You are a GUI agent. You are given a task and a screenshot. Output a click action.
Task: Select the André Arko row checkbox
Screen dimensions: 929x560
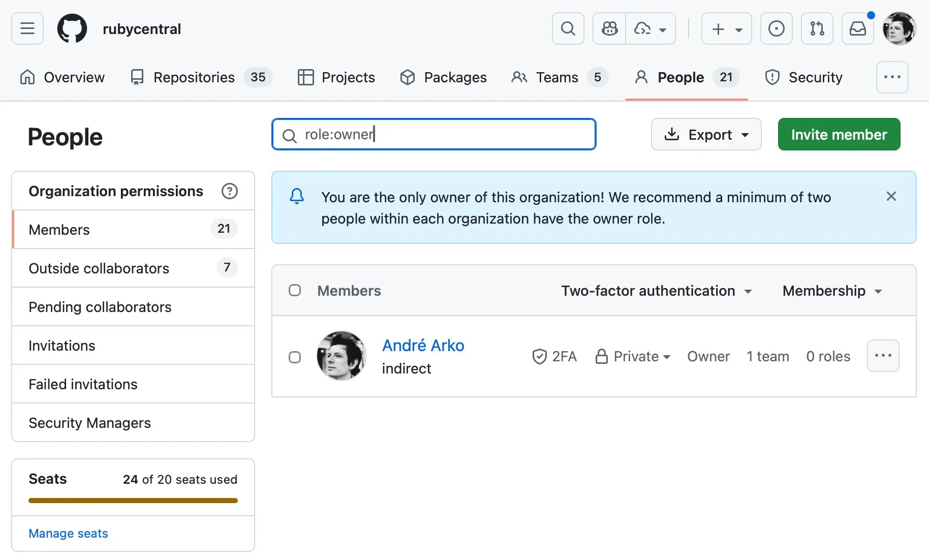[x=295, y=357]
